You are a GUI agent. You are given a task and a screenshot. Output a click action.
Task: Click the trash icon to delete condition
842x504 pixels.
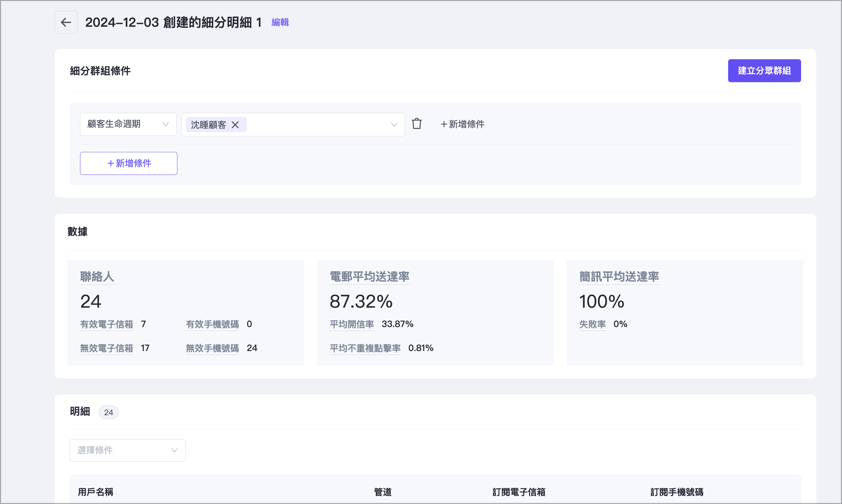point(417,124)
